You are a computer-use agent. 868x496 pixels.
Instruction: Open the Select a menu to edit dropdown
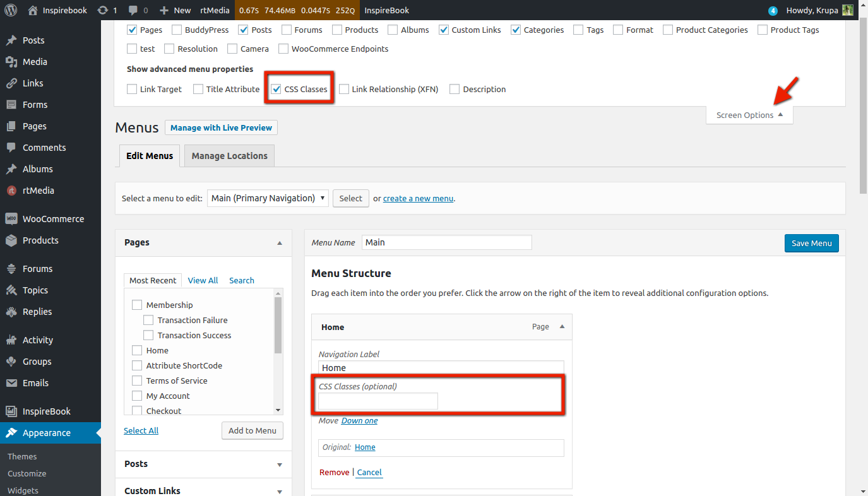coord(268,198)
